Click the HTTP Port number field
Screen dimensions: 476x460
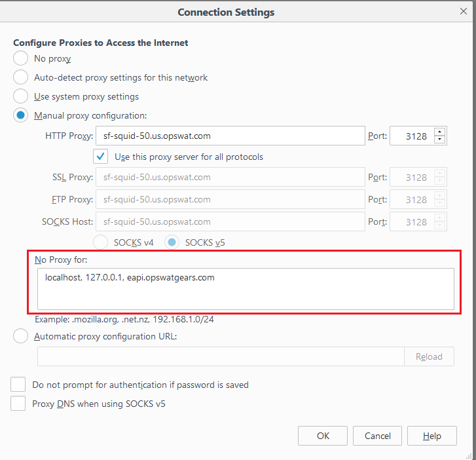click(412, 136)
